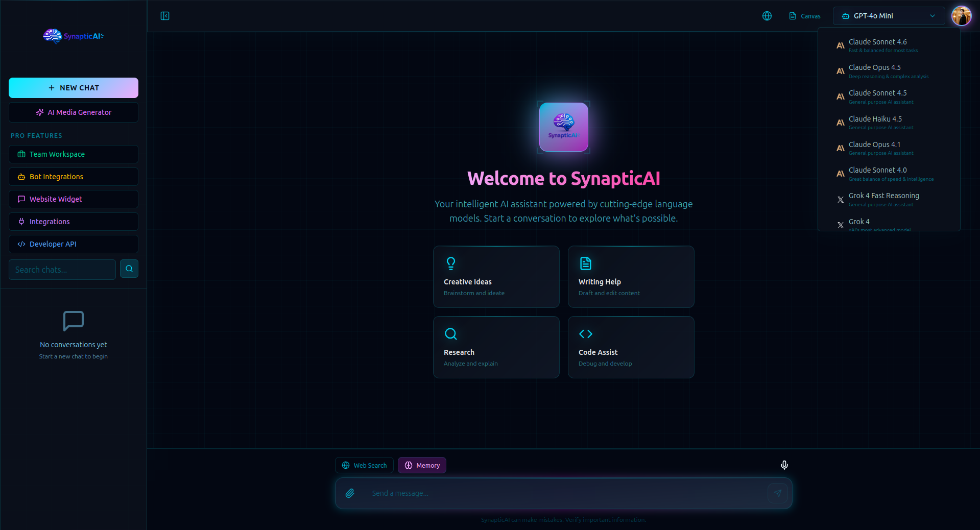
Task: Enable the Web Search toggle
Action: 364,465
